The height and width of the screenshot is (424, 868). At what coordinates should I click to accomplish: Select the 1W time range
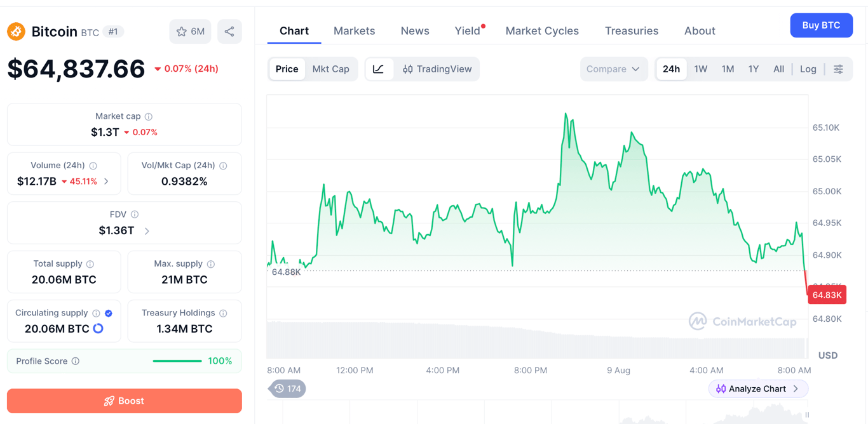coord(701,69)
